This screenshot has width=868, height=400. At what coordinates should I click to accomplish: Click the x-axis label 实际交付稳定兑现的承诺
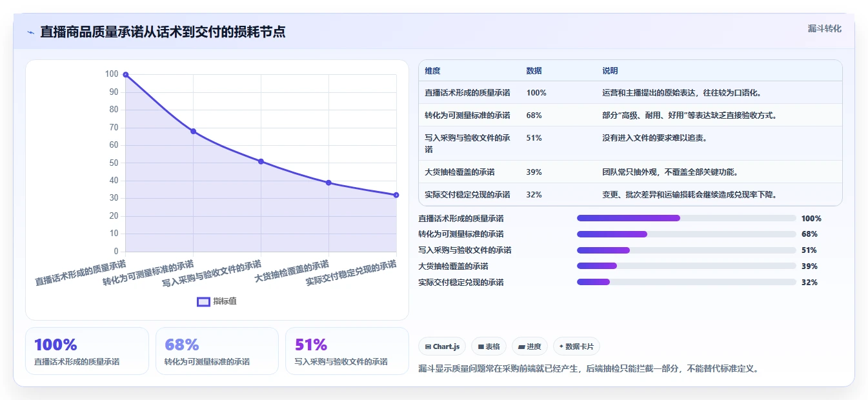350,273
